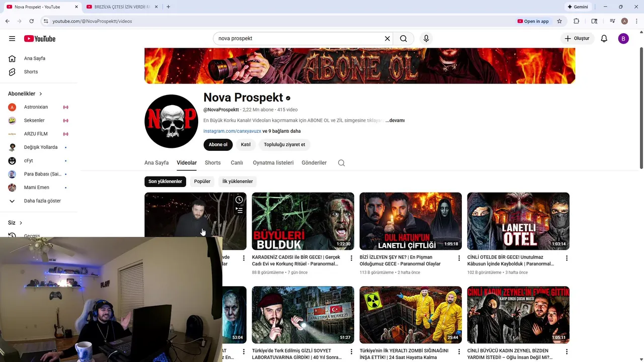Click the browser address bar URL
644x362 pixels.
[x=92, y=21]
